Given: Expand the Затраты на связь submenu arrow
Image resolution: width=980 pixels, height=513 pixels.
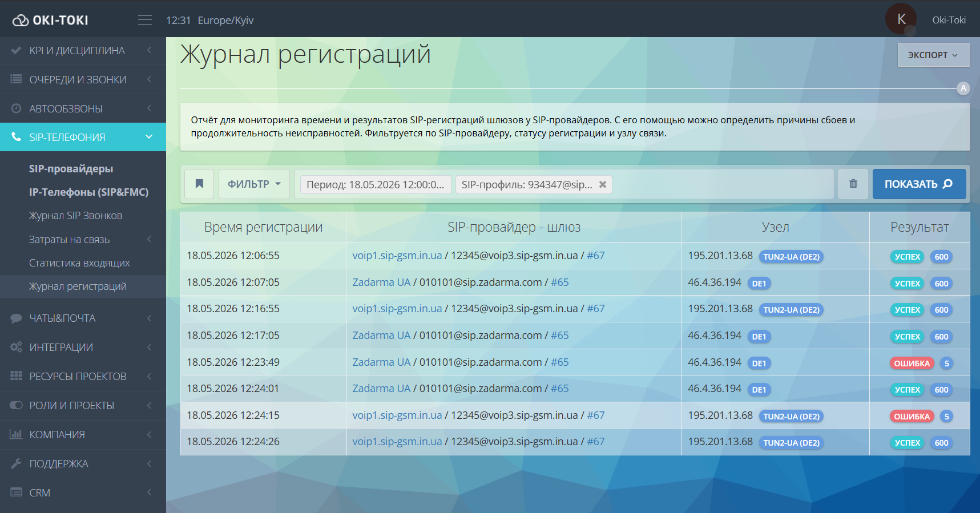Looking at the screenshot, I should click(149, 239).
